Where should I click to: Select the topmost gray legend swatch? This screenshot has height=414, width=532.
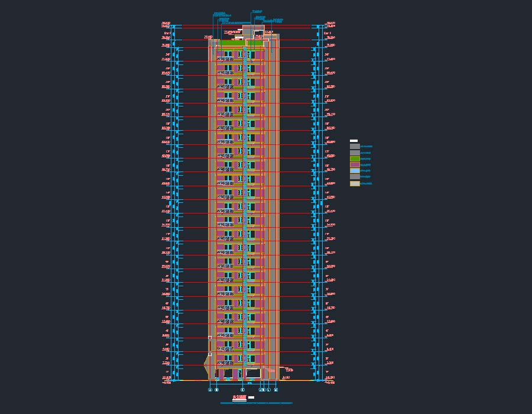click(355, 146)
